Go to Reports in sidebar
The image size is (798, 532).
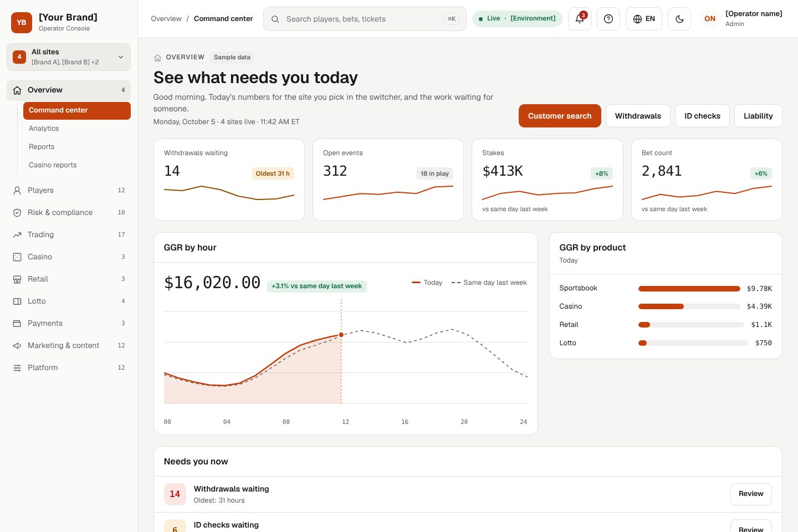coord(77,147)
